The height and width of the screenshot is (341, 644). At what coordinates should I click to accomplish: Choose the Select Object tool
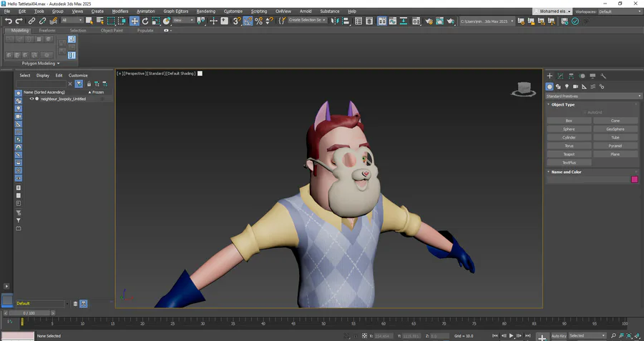click(x=89, y=21)
